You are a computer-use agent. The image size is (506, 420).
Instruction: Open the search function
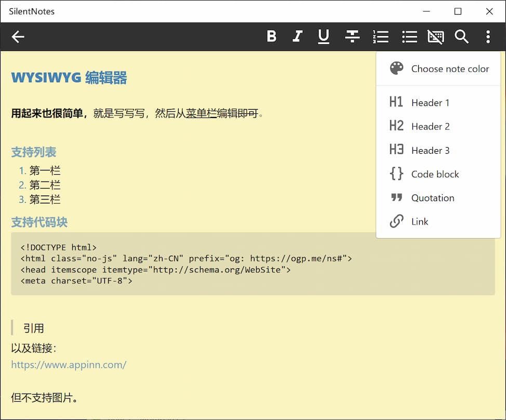(462, 36)
